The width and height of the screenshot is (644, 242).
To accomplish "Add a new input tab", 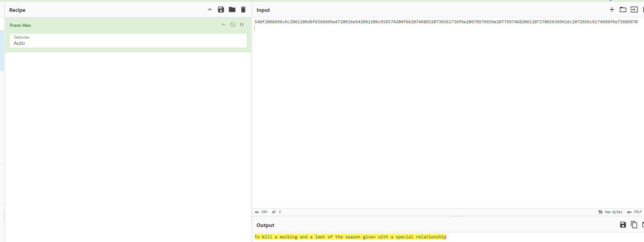I will [x=612, y=10].
